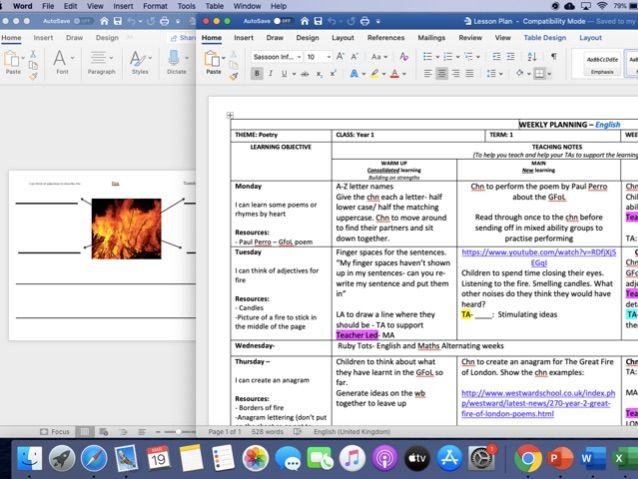Click English (United Kingdom) language in status bar
This screenshot has height=479, width=638.
coord(352,431)
